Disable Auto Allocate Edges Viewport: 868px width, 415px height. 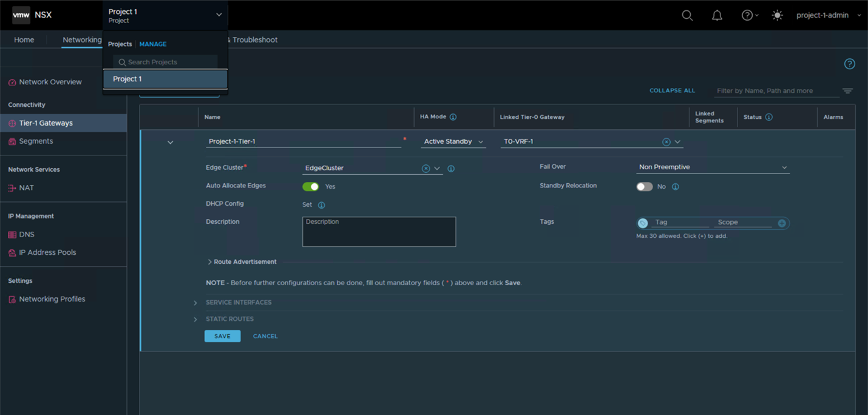point(311,187)
